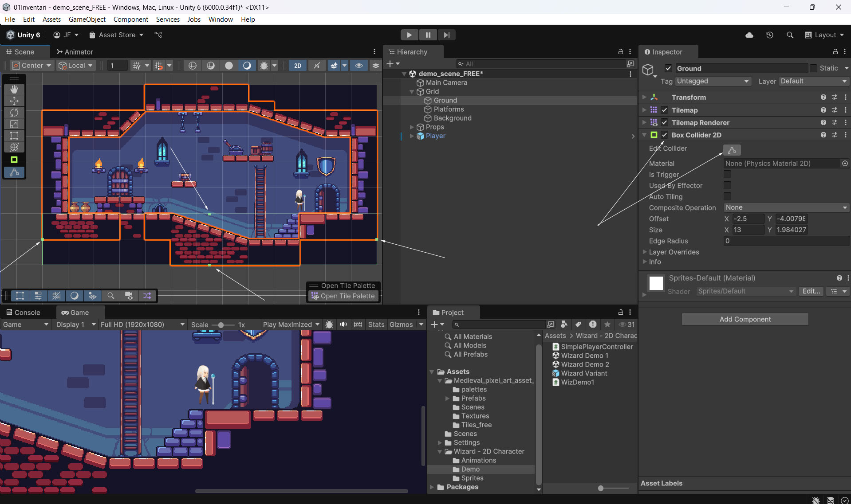Open the Undo History icon
The height and width of the screenshot is (504, 851).
[x=770, y=35]
